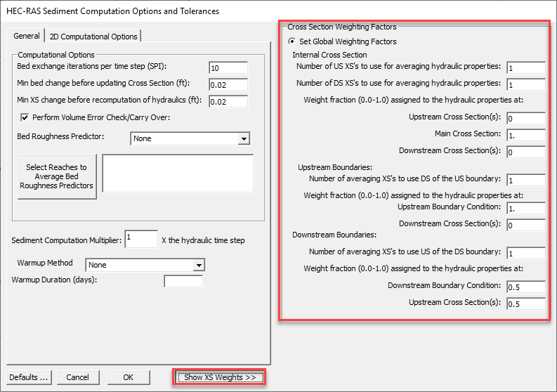Viewport: 557px width, 392px height.
Task: Toggle Perform Volume Error Check/Carry Over checkbox
Action: click(25, 117)
